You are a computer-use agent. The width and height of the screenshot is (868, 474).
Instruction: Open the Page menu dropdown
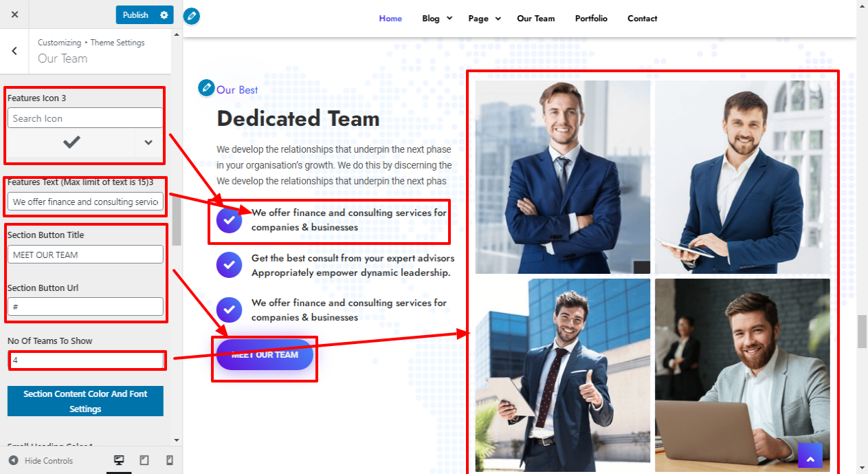pyautogui.click(x=485, y=19)
